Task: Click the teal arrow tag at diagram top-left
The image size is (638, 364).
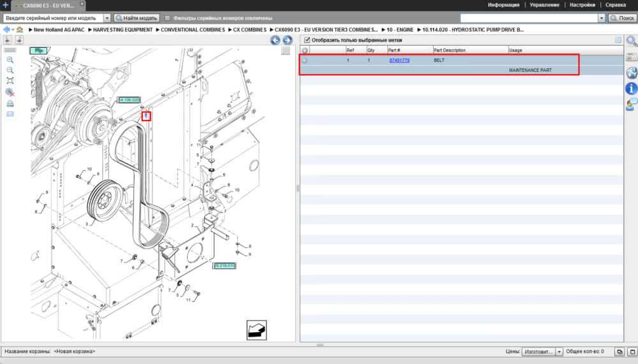Action: pyautogui.click(x=38, y=51)
